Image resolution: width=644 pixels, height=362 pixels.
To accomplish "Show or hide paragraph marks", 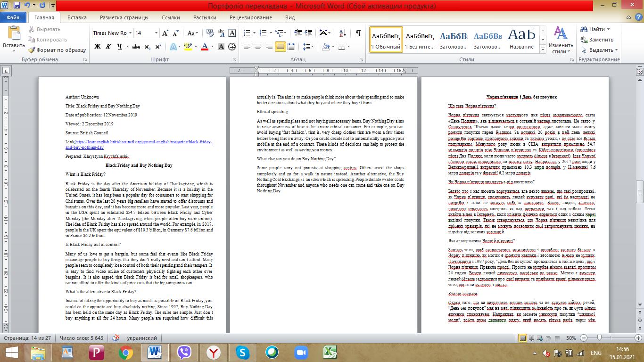I will 358,33.
